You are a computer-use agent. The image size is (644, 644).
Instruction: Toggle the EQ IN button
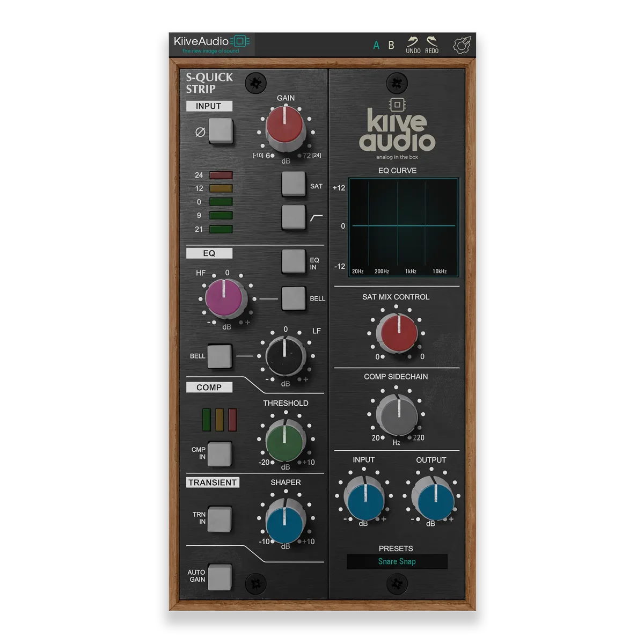tap(294, 261)
